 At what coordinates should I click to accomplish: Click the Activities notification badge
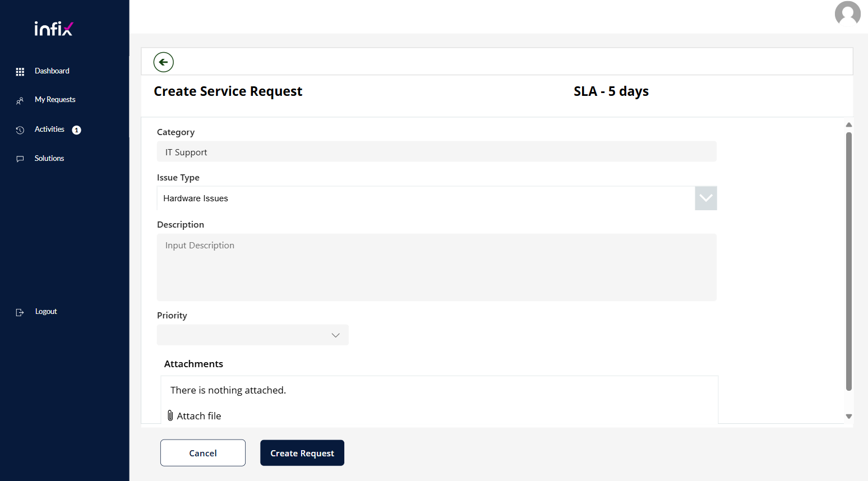(77, 130)
